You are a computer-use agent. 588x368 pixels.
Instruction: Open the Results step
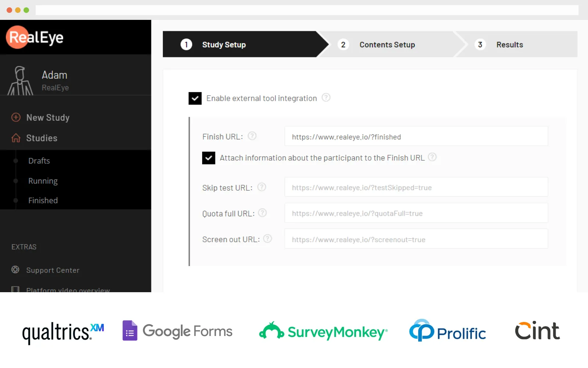pos(509,45)
